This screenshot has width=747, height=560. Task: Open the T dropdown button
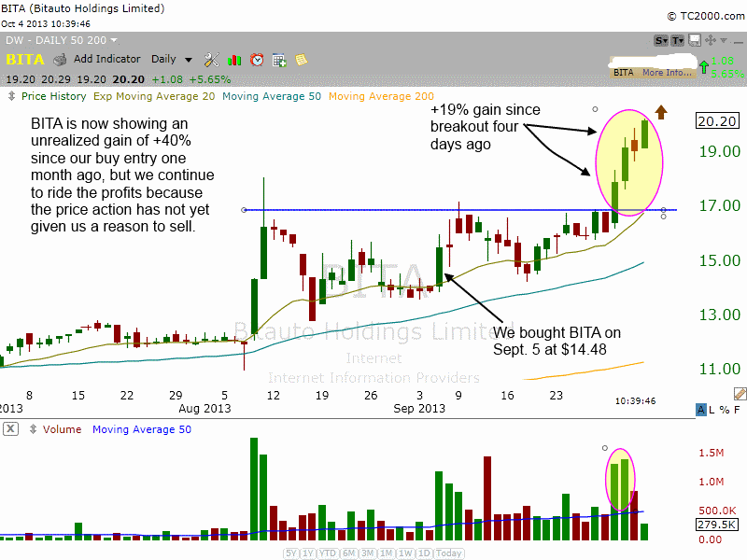pos(678,40)
